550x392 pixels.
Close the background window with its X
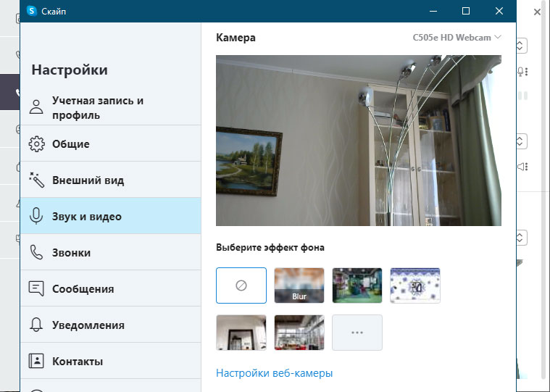tap(537, 12)
